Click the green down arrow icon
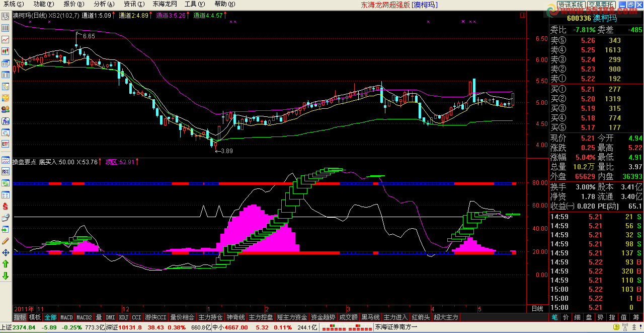Image resolution: width=644 pixels, height=333 pixels. [x=6, y=276]
